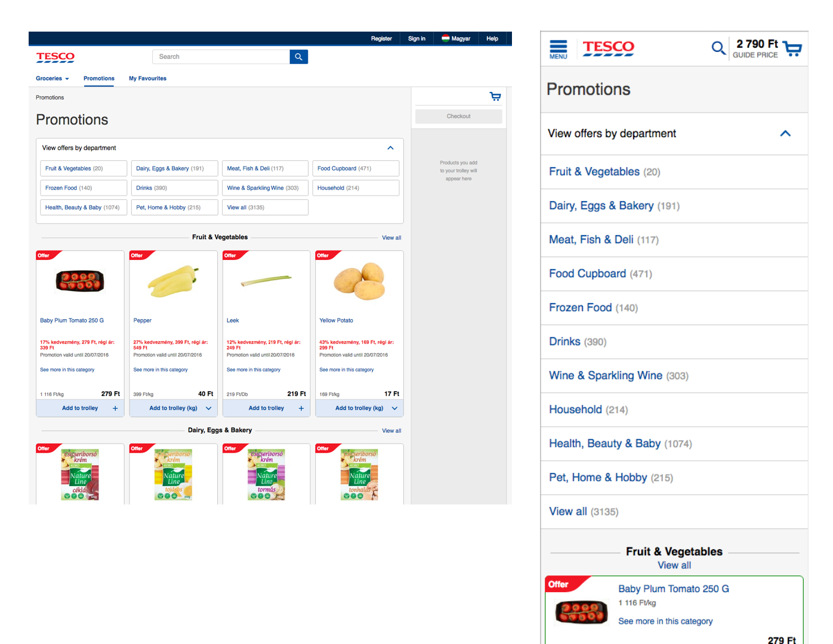This screenshot has width=833, height=644.
Task: Open Health, Beauty & Baby (1074) in mobile list
Action: tap(674, 444)
